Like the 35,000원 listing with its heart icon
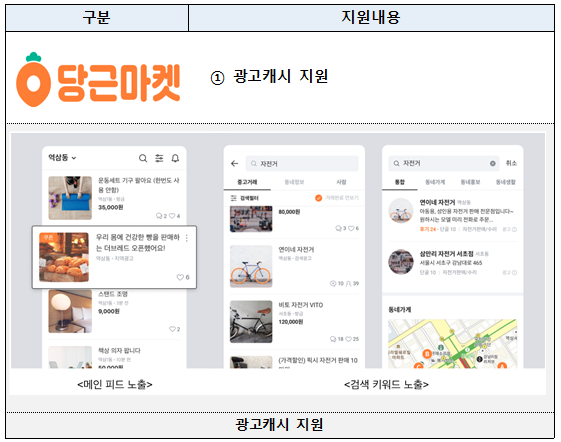This screenshot has height=442, width=561. (172, 216)
